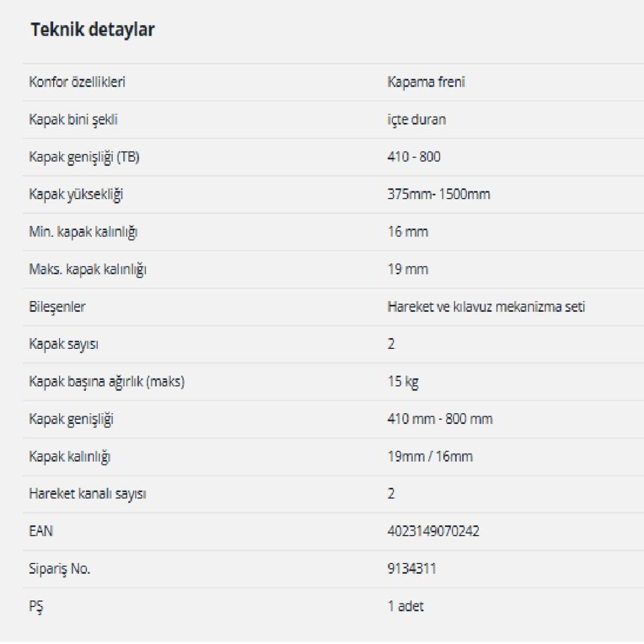Click the 375mm- 1500mm height value
The image size is (644, 644).
point(438,194)
